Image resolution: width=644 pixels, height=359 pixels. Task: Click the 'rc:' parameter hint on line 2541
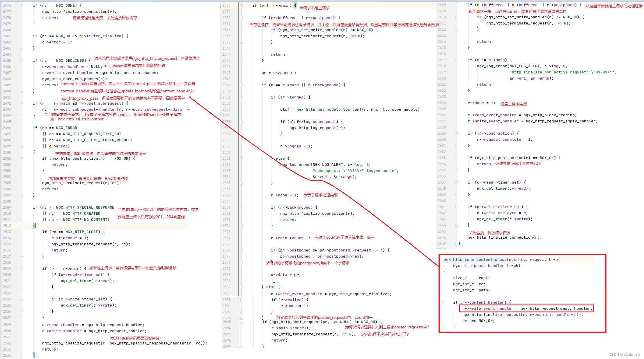coord(354,36)
